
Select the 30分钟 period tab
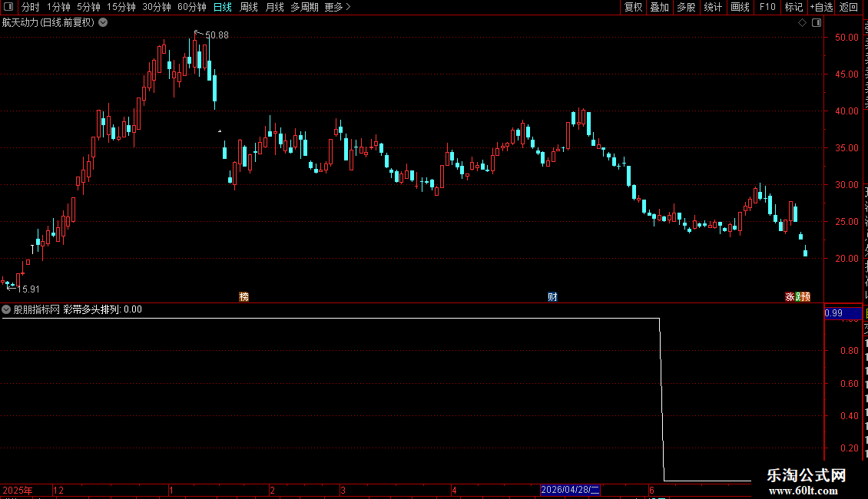point(157,7)
